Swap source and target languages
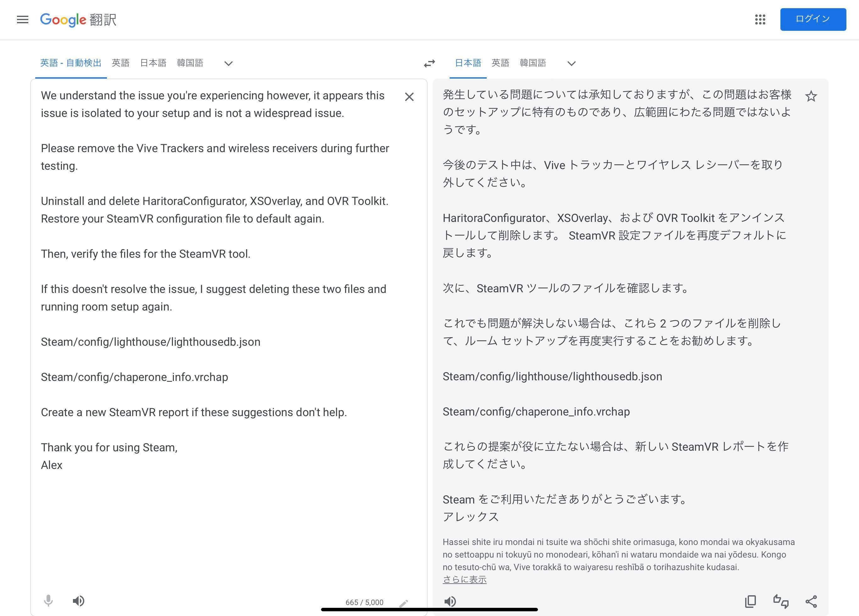The height and width of the screenshot is (616, 859). tap(429, 63)
